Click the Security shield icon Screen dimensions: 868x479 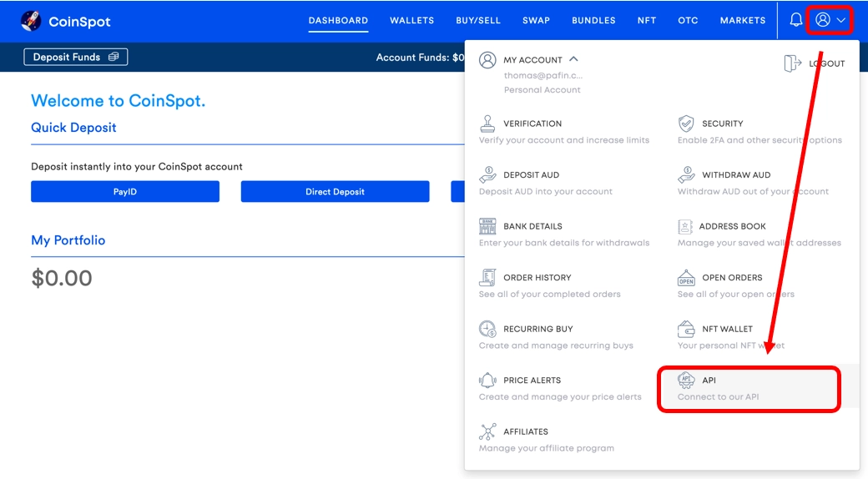click(686, 124)
